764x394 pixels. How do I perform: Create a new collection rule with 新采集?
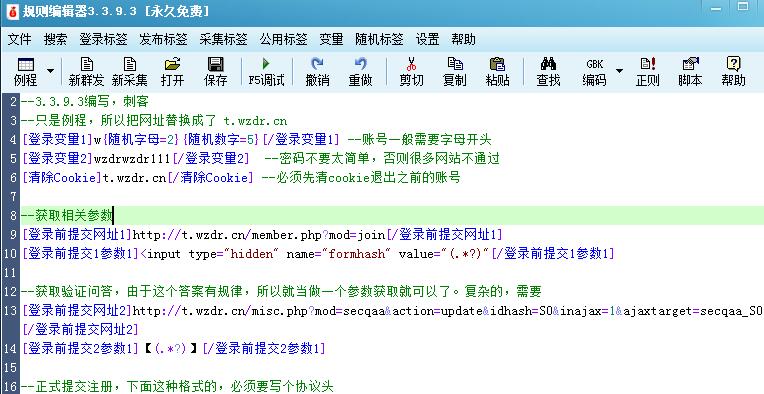pyautogui.click(x=130, y=72)
